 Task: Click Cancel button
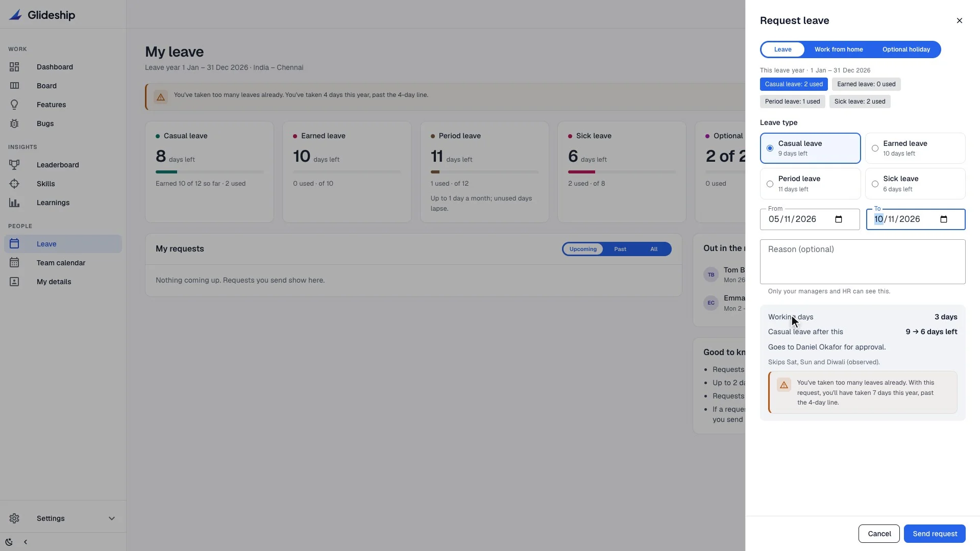coord(879,534)
